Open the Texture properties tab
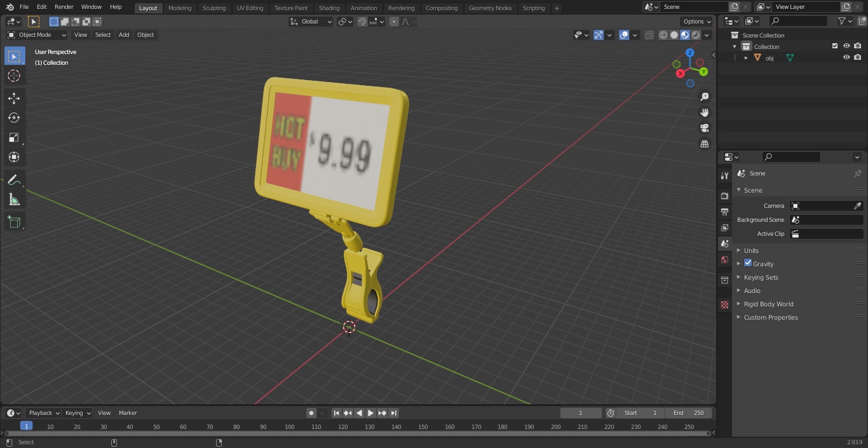Viewport: 868px width, 448px height. tap(724, 305)
